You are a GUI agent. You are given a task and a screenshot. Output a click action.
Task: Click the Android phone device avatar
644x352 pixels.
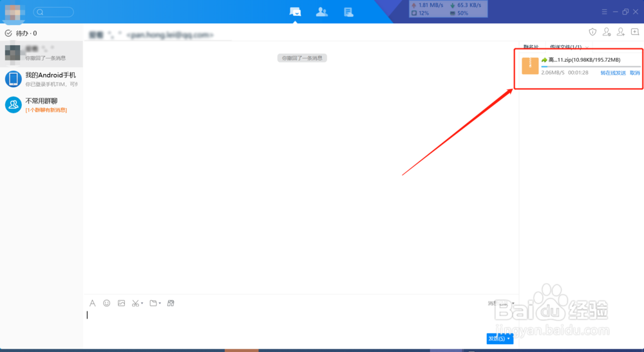(13, 79)
